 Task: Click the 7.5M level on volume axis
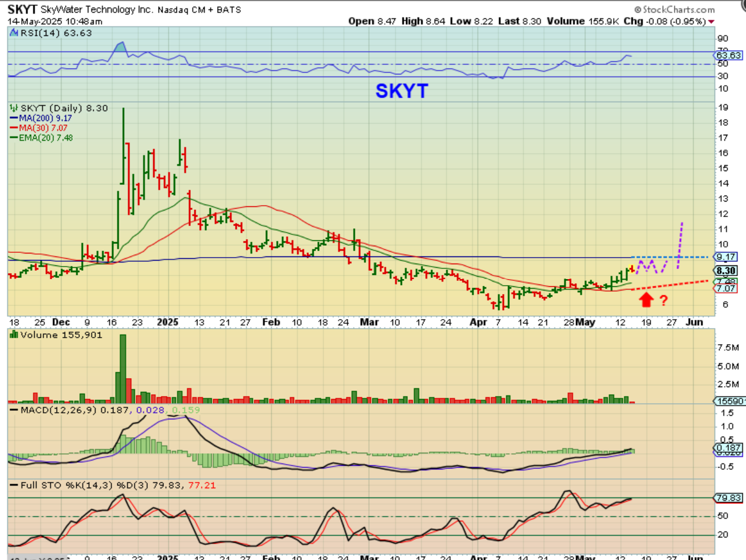click(729, 347)
